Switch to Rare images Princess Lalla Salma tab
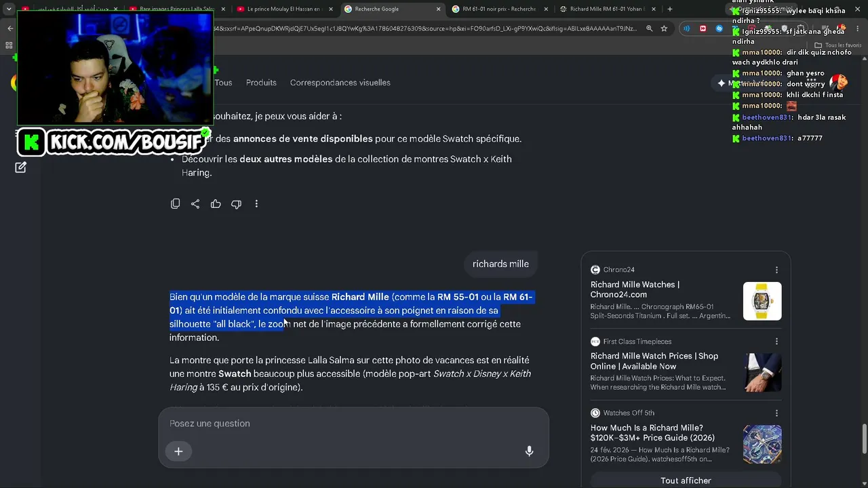Screen dimensions: 868x488 click(x=178, y=9)
